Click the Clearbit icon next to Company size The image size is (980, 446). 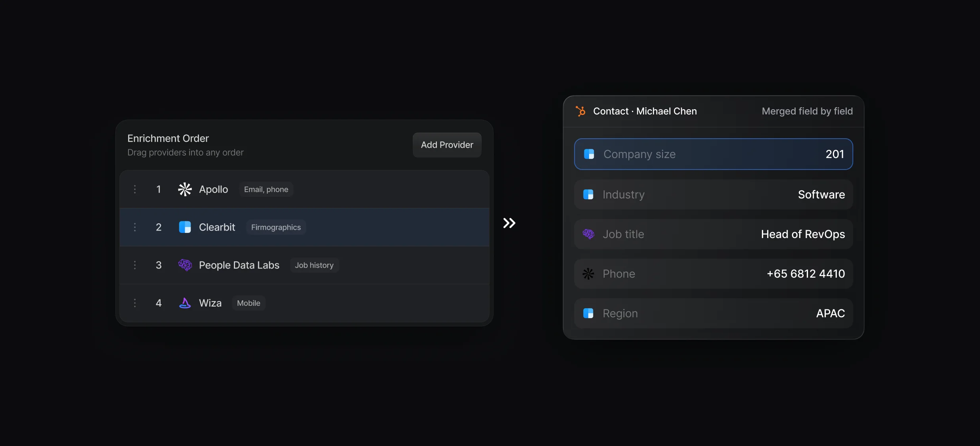[x=589, y=154]
